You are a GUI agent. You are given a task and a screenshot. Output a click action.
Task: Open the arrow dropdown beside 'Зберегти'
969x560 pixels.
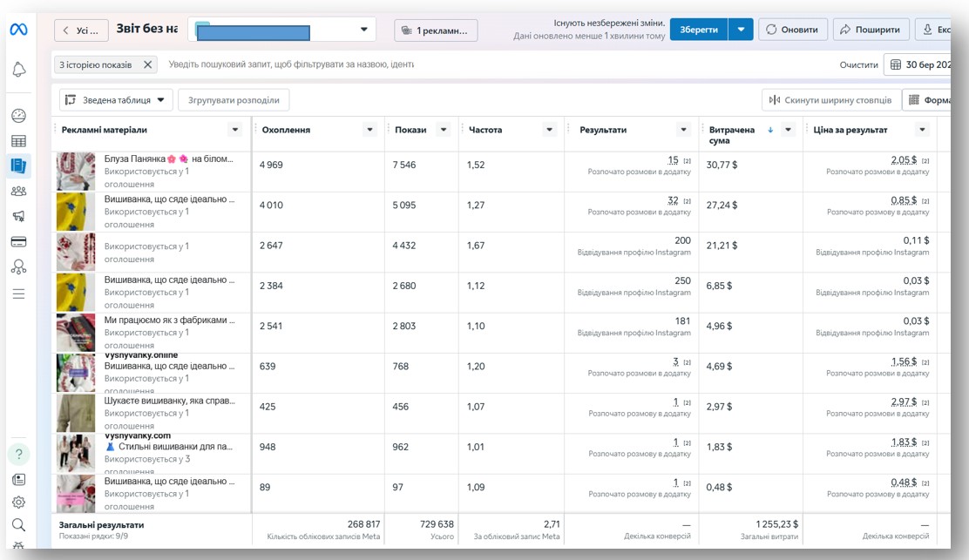[x=741, y=30]
